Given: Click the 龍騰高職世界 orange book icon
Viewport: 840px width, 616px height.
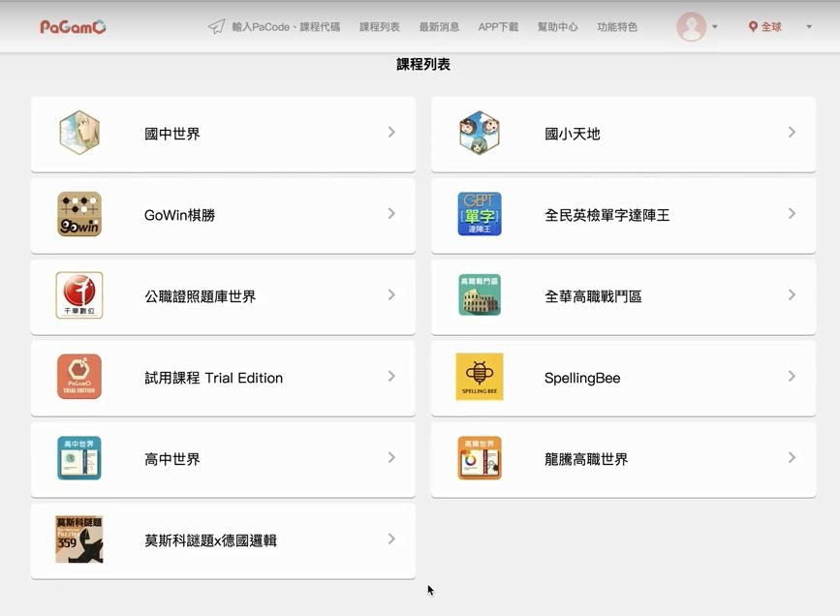Looking at the screenshot, I should pyautogui.click(x=480, y=458).
